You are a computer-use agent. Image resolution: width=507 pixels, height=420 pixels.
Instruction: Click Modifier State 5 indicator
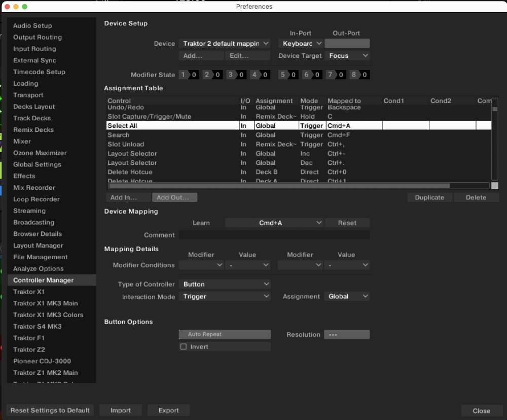(x=288, y=75)
